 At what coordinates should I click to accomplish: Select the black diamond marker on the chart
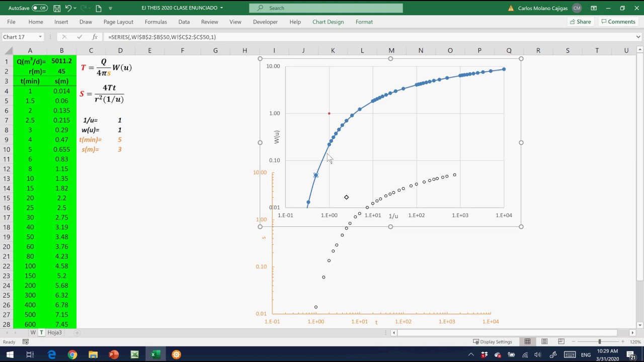pos(346,197)
